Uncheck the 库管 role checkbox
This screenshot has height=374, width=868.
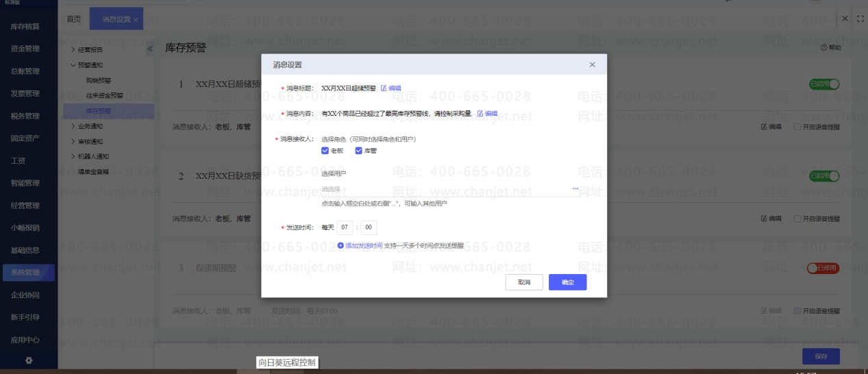point(358,151)
